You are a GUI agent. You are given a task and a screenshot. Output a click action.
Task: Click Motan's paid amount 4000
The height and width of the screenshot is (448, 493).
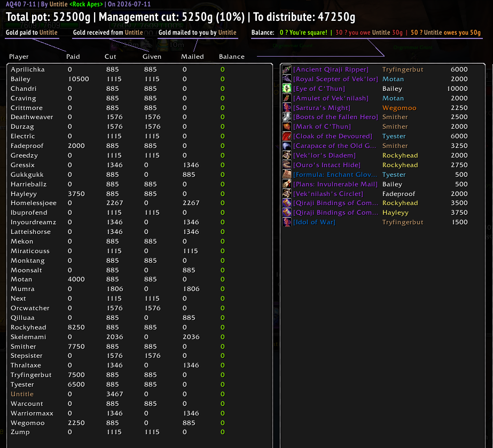[x=76, y=279]
